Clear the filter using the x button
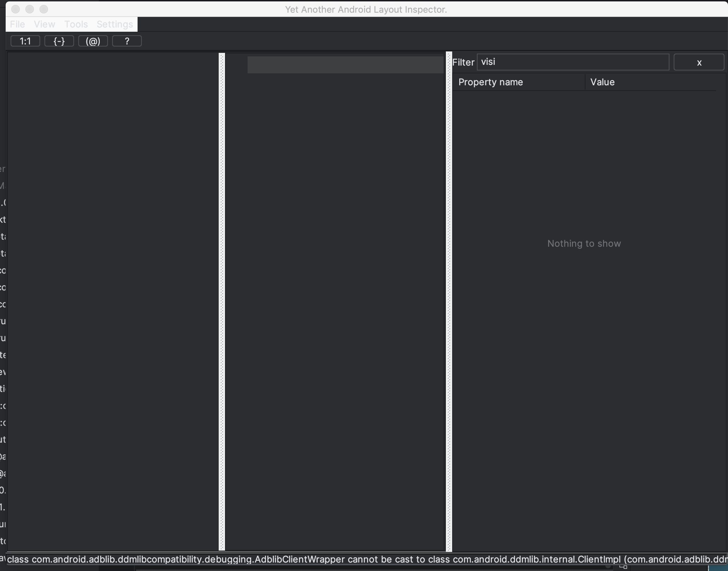Screen dimensions: 728x571 [x=699, y=62]
